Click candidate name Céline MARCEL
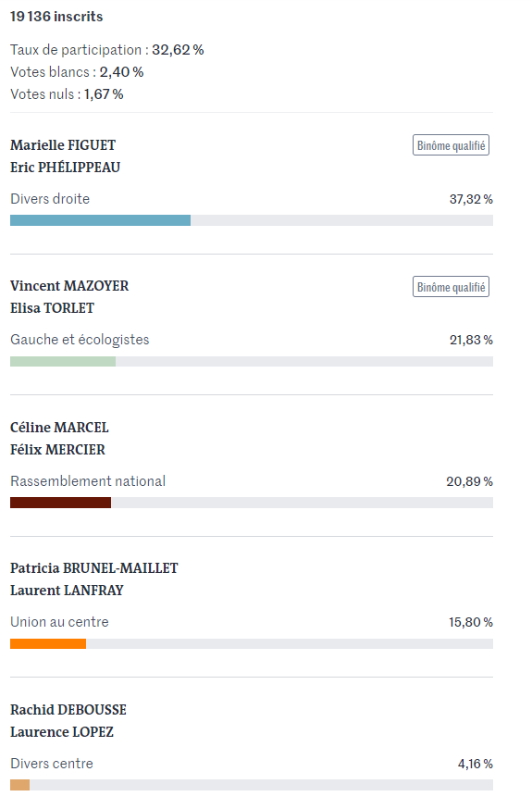Viewport: 532px width, 809px height. [60, 428]
